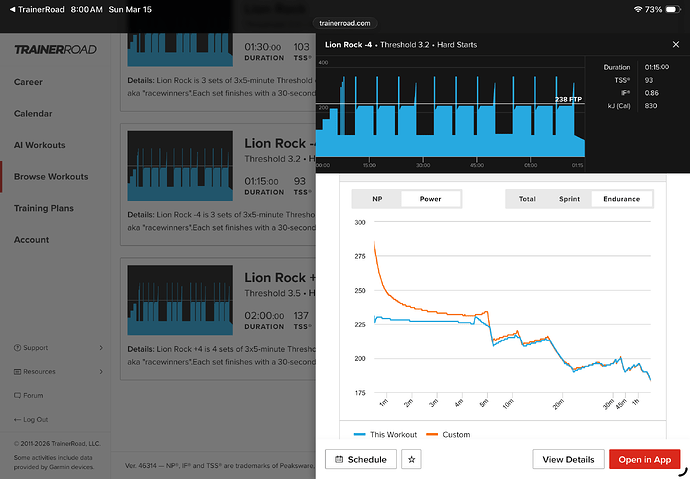Tap back arrow to TrainerRoad app
This screenshot has width=690, height=479.
click(12, 9)
